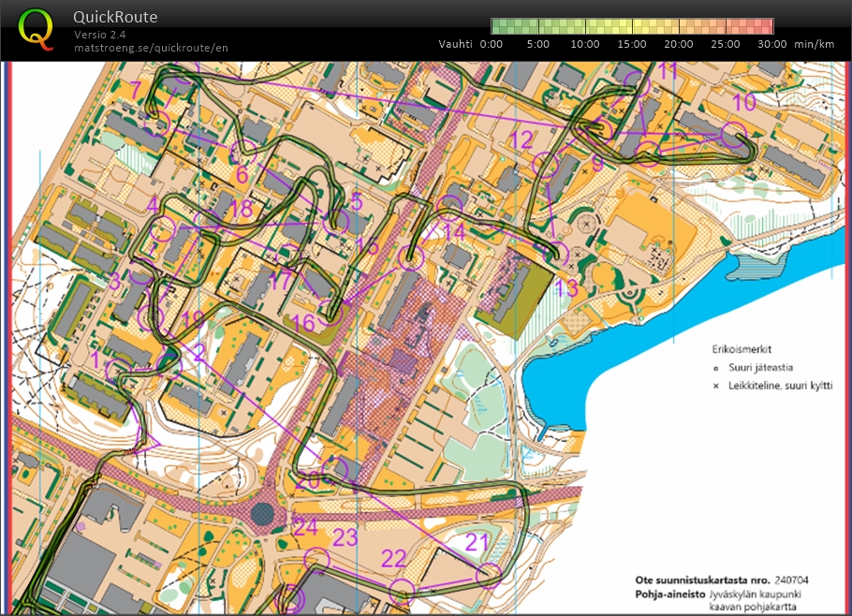852x616 pixels.
Task: Click the control 1 circle marker
Action: pyautogui.click(x=119, y=370)
